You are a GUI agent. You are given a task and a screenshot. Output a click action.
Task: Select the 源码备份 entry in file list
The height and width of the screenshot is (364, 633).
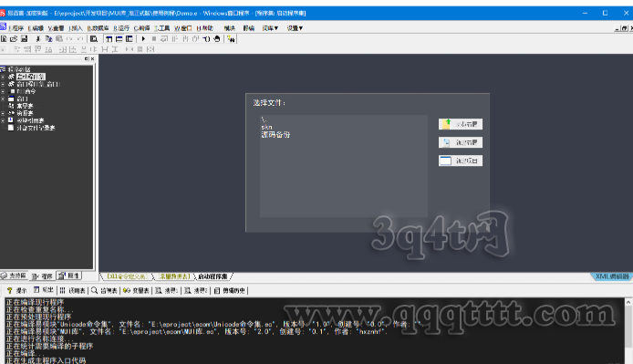pos(275,134)
